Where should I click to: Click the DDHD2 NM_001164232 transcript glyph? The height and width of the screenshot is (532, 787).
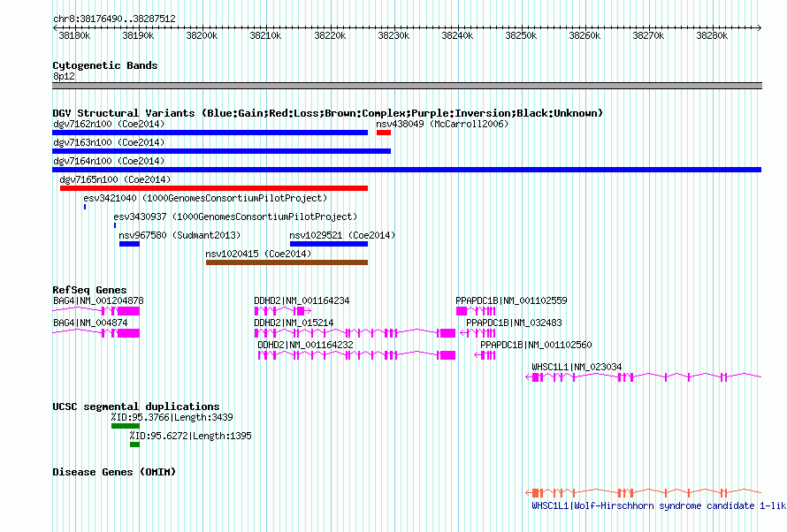click(356, 355)
